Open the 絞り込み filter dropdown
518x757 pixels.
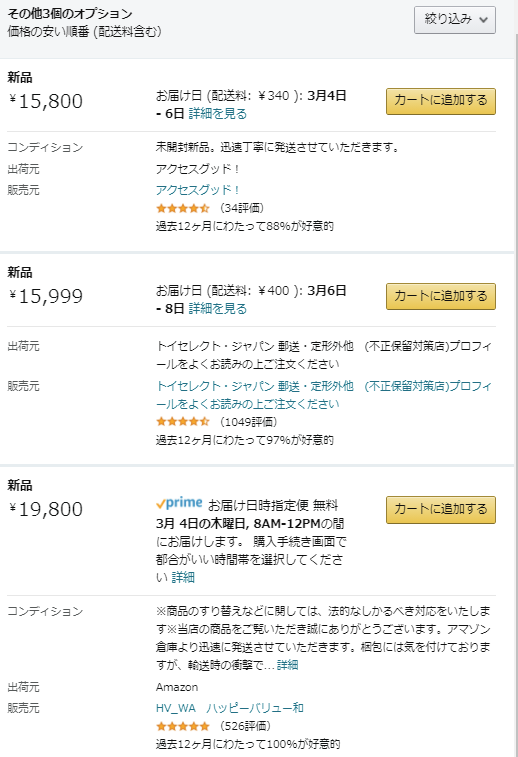pos(454,20)
